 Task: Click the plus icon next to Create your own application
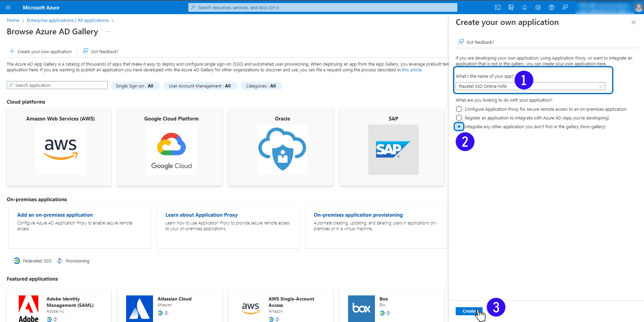[12, 51]
